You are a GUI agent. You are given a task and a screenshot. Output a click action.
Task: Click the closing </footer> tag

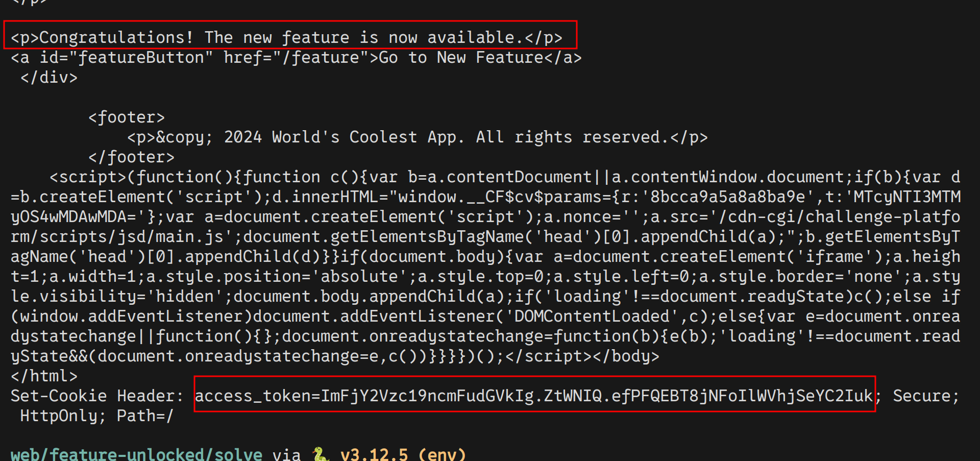point(131,157)
